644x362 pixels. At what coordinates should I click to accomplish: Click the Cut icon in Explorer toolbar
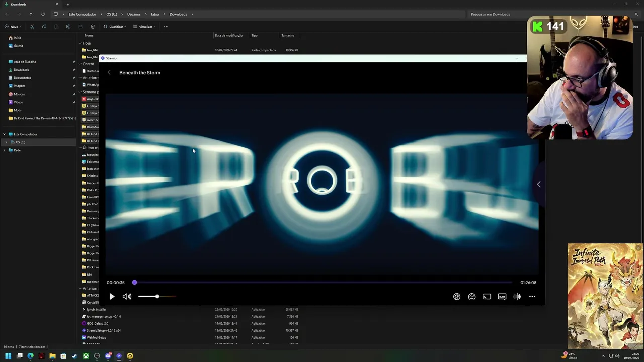(x=32, y=27)
